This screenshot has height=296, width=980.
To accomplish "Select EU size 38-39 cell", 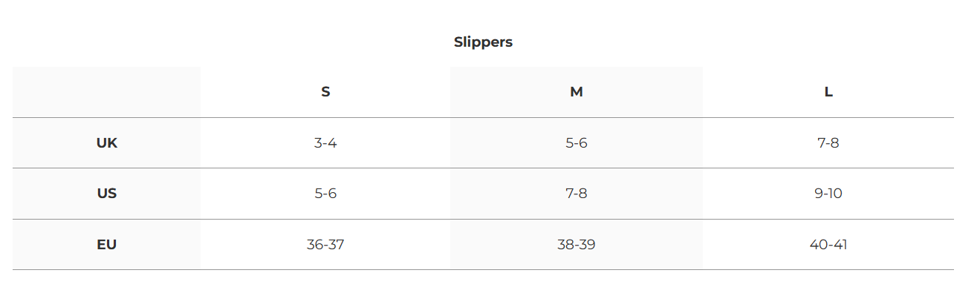I will point(577,244).
